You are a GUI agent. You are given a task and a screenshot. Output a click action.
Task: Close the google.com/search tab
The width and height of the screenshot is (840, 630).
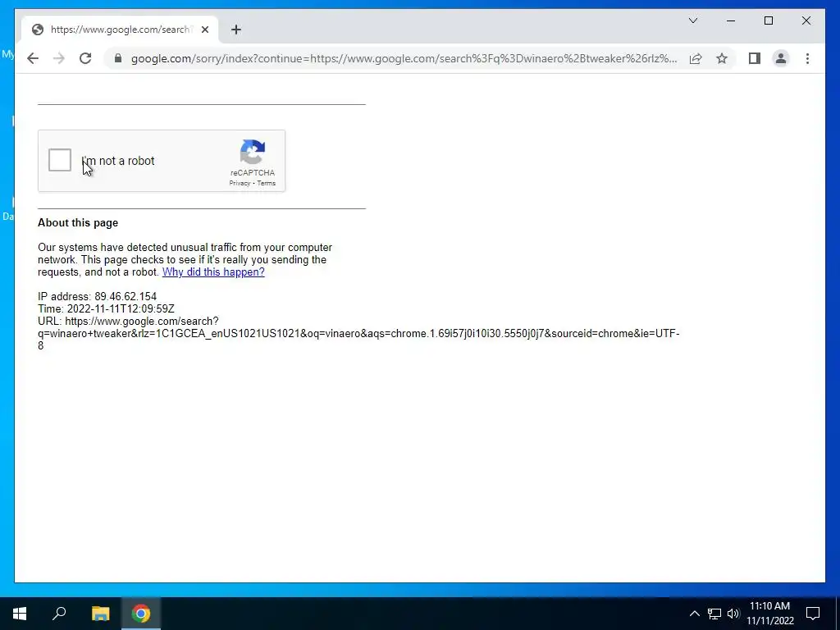point(204,30)
